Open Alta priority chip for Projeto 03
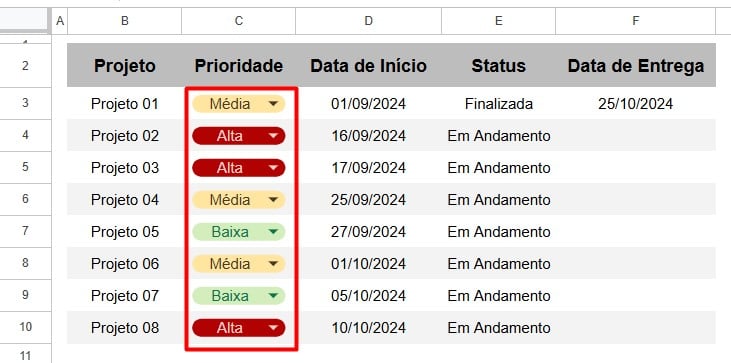Image resolution: width=731 pixels, height=363 pixels. [x=238, y=168]
